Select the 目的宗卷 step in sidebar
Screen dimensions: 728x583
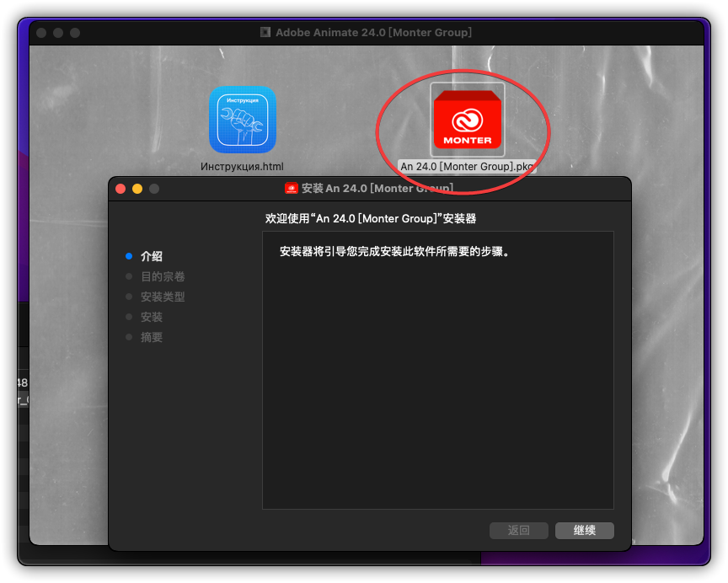point(163,276)
